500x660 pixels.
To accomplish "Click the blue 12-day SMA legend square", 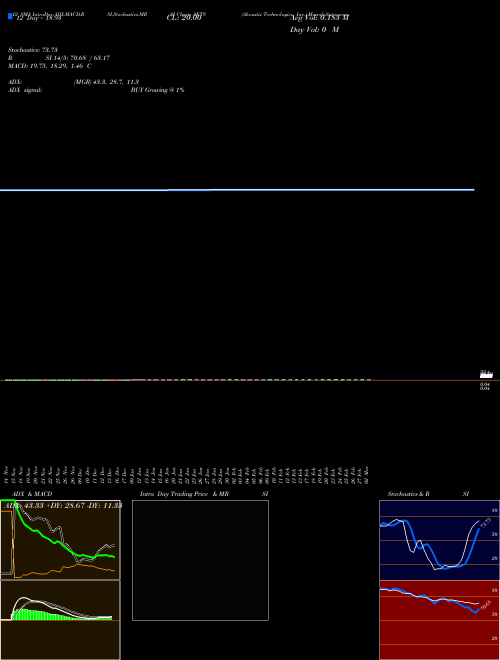I will point(10,16).
